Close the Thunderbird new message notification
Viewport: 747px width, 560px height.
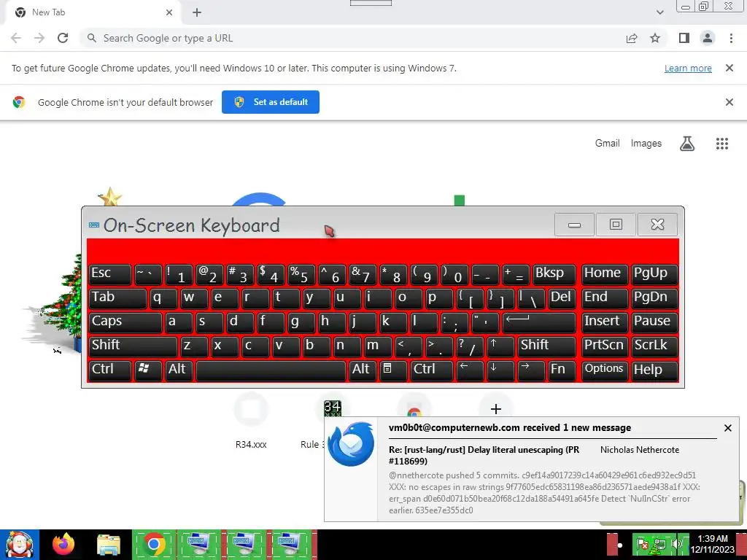(x=727, y=428)
